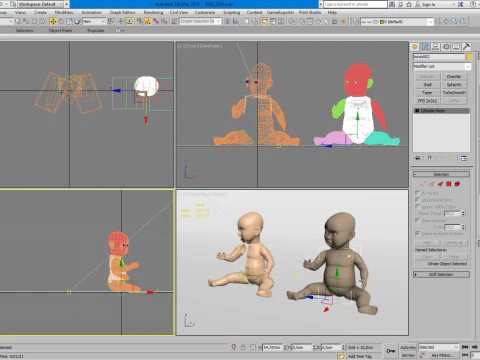
Task: Open the Display command panel tab
Action: [456, 47]
